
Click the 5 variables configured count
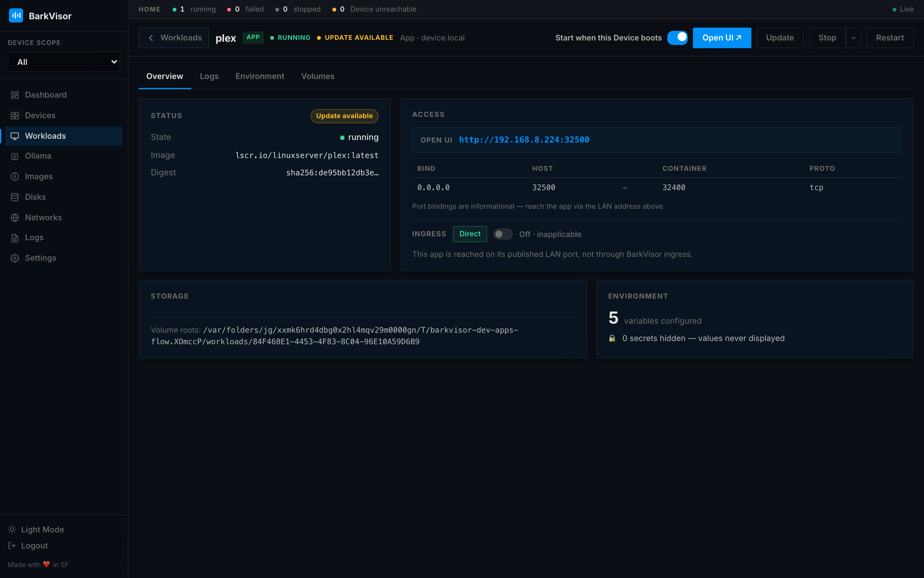pyautogui.click(x=655, y=318)
